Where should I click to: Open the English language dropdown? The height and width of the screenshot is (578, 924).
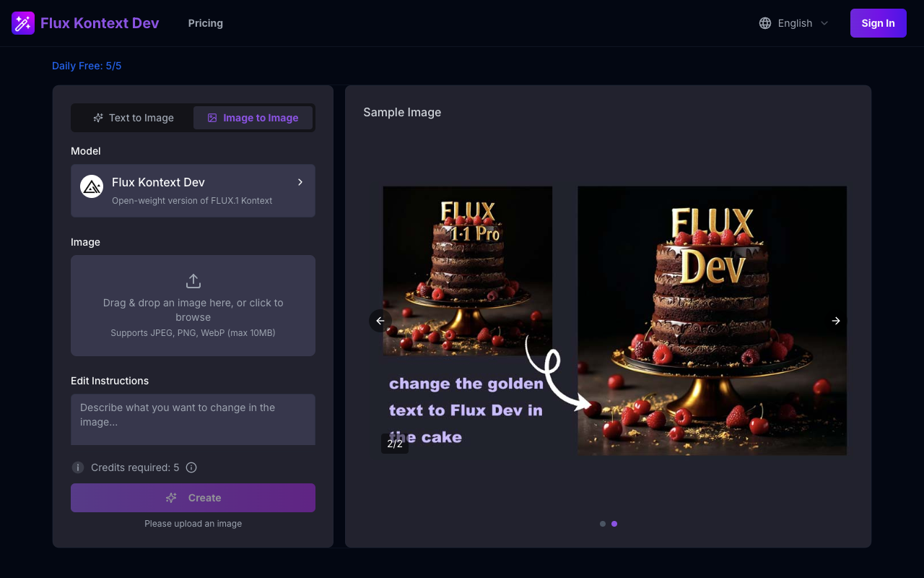click(x=793, y=22)
